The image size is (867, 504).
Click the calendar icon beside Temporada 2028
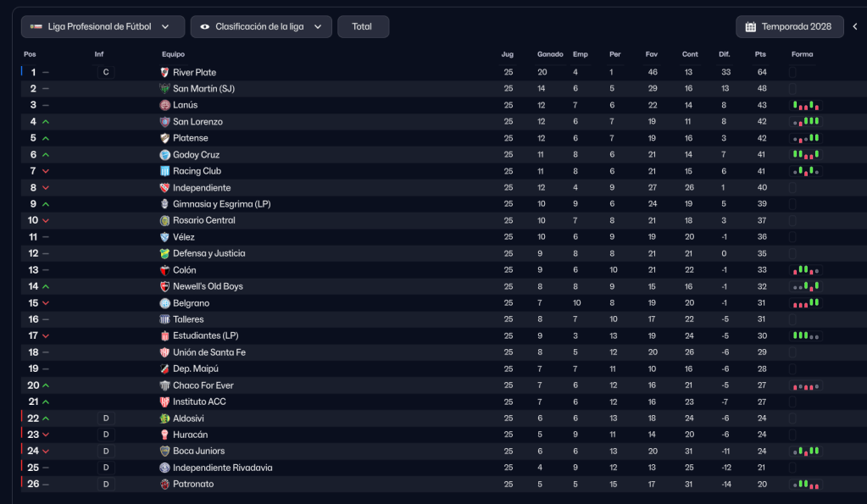tap(750, 27)
